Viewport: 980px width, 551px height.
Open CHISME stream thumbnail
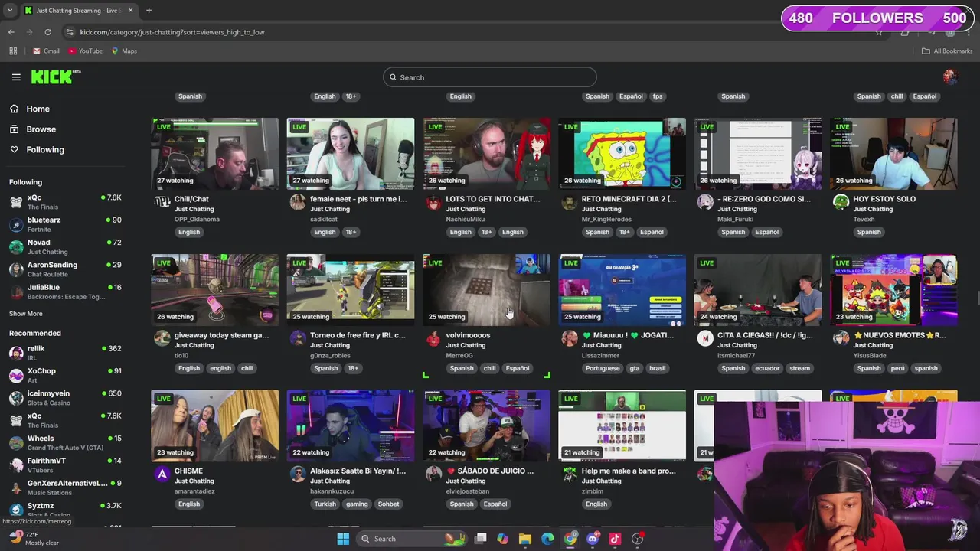pos(214,425)
